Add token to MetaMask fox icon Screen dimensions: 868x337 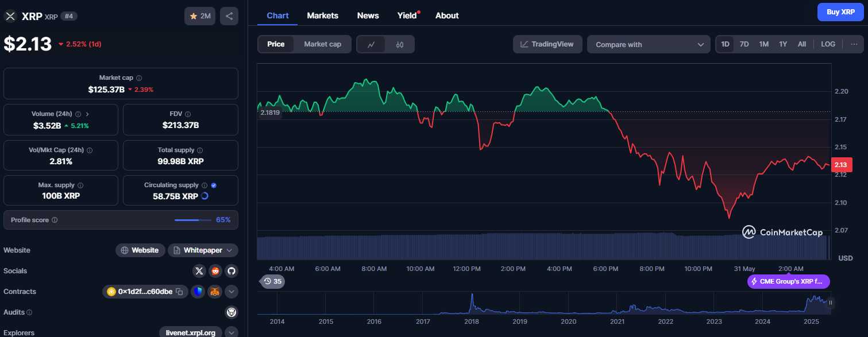(x=214, y=292)
